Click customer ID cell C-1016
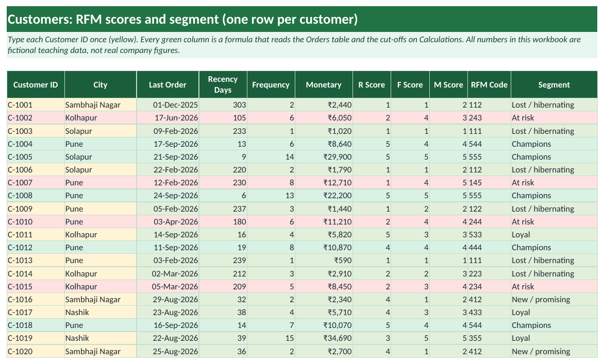 click(36, 299)
